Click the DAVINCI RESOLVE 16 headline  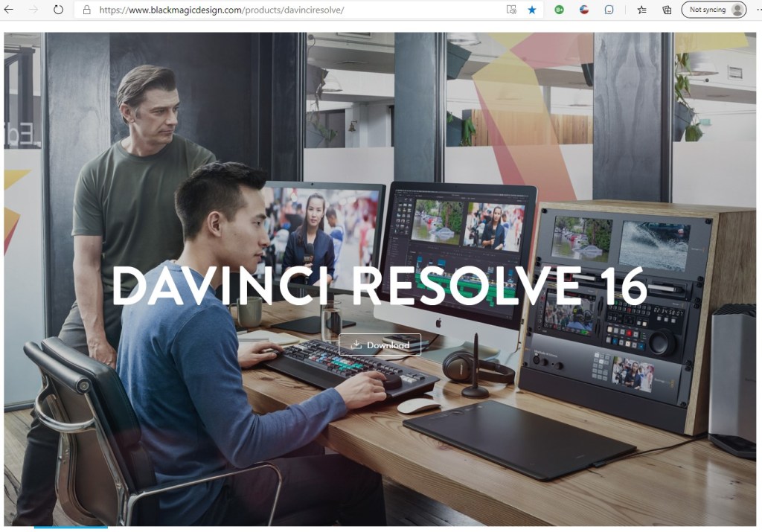[380, 285]
